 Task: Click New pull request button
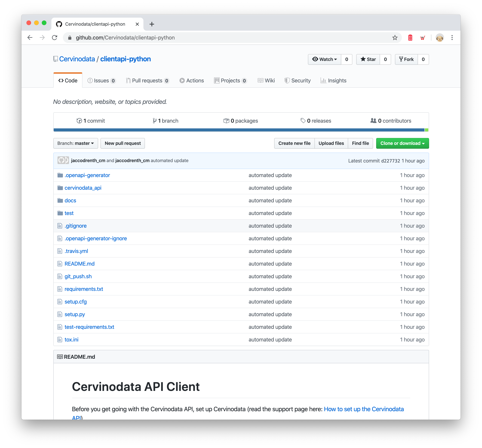click(123, 143)
